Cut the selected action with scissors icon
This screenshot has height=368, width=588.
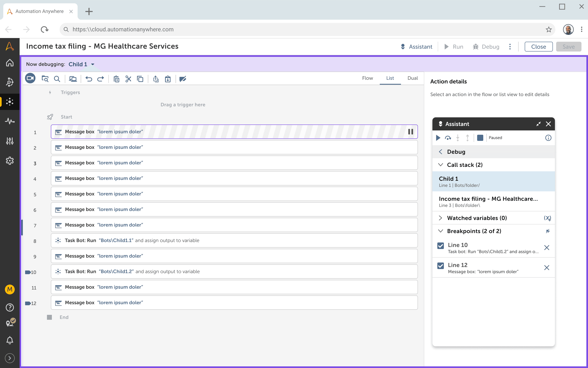(128, 79)
